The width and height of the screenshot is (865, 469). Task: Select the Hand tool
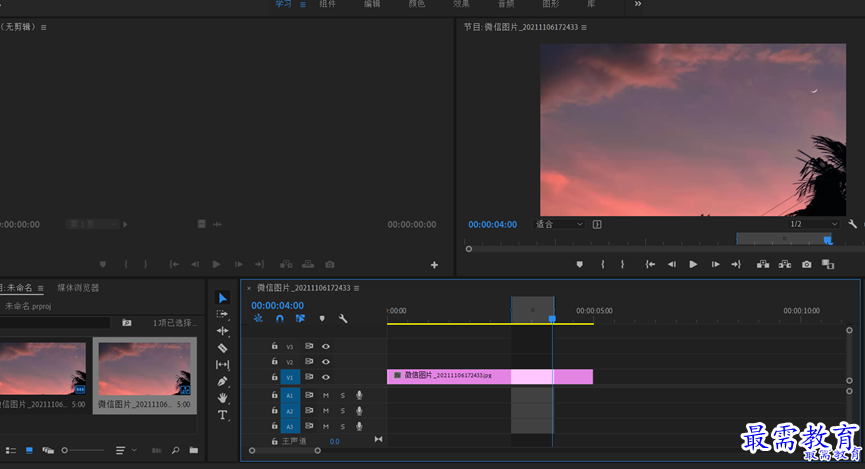(222, 398)
